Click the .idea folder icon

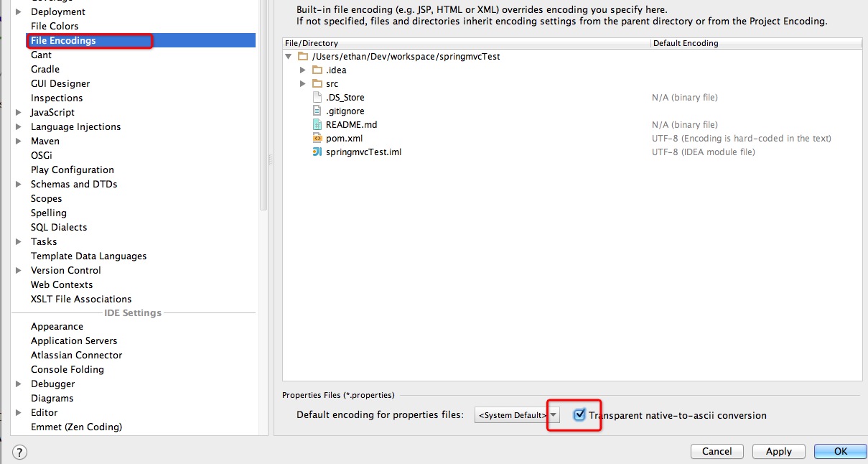(317, 70)
